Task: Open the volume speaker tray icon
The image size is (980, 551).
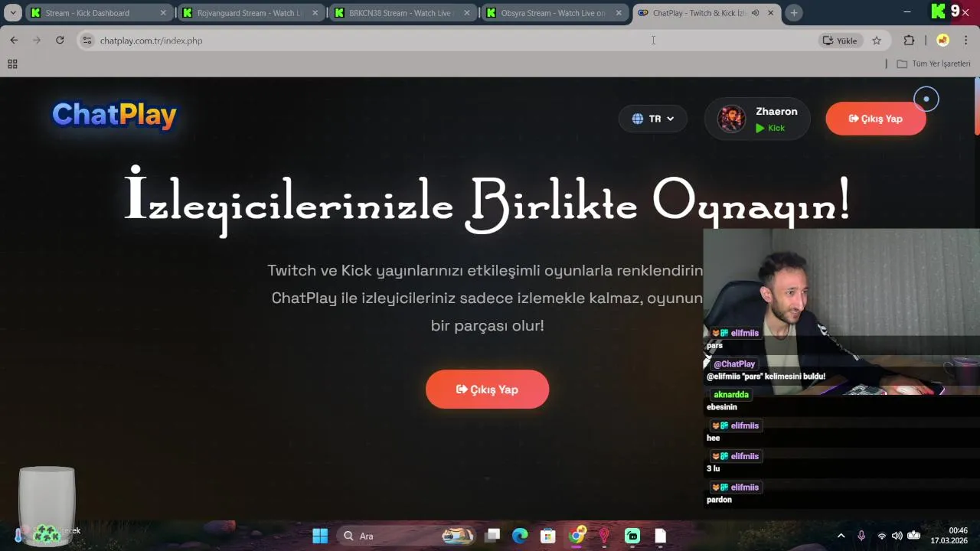Action: point(897,536)
